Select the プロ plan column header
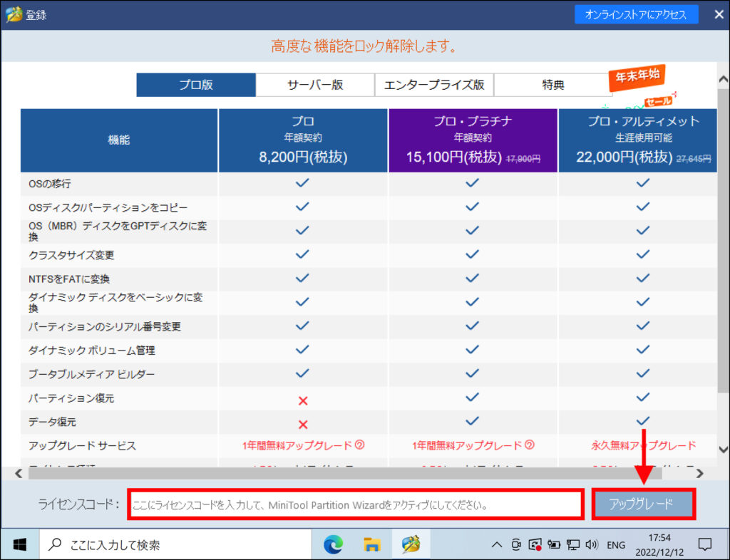This screenshot has width=730, height=560. point(303,140)
